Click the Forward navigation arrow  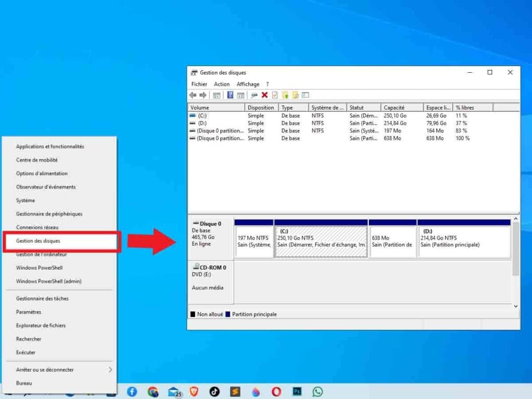tap(202, 95)
